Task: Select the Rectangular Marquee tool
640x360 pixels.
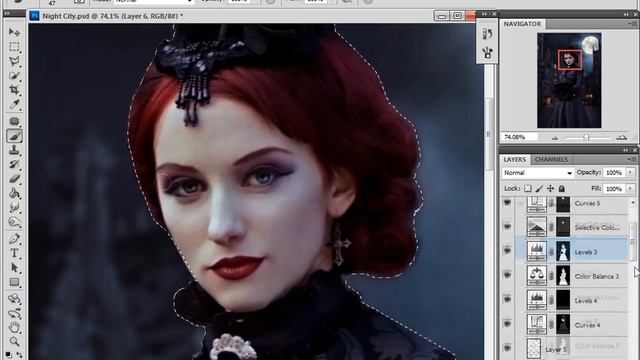Action: (x=14, y=47)
